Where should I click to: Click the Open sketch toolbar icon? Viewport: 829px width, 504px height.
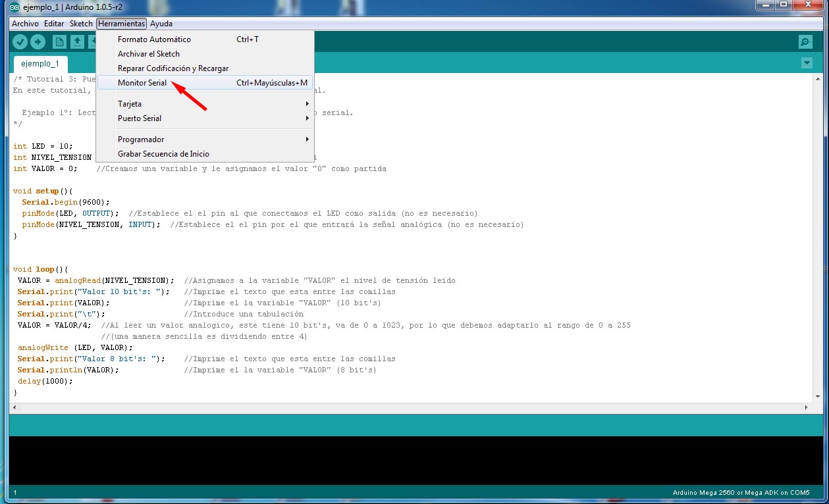(77, 42)
